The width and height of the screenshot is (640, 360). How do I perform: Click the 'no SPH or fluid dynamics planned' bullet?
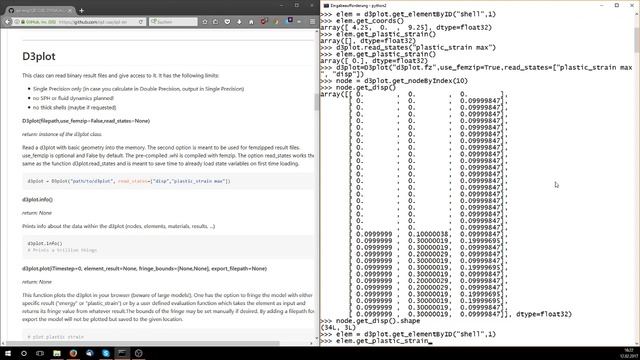pos(73,98)
